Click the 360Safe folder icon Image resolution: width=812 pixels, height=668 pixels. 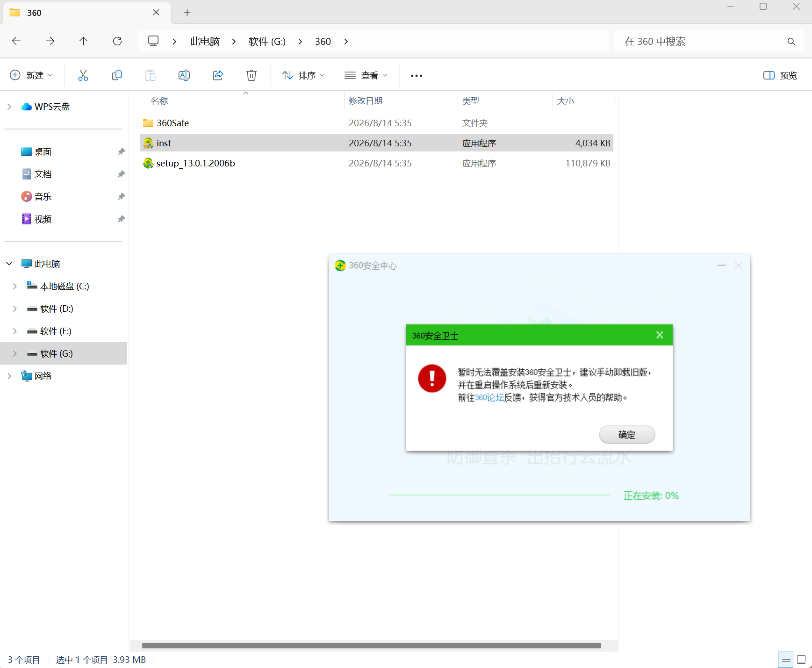coord(148,123)
